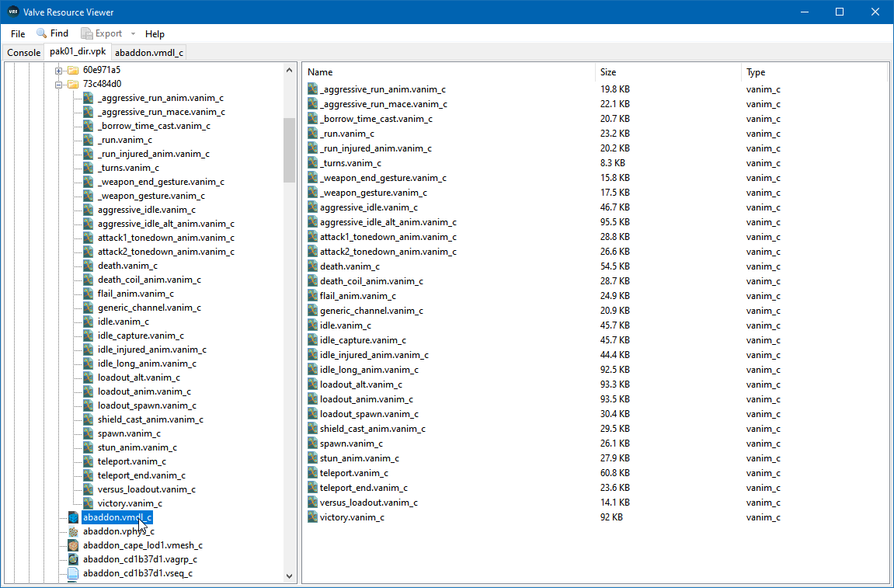The width and height of the screenshot is (894, 588).
Task: Click the abaddon_cape_lod1.vmesh_c mesh icon
Action: pos(74,545)
